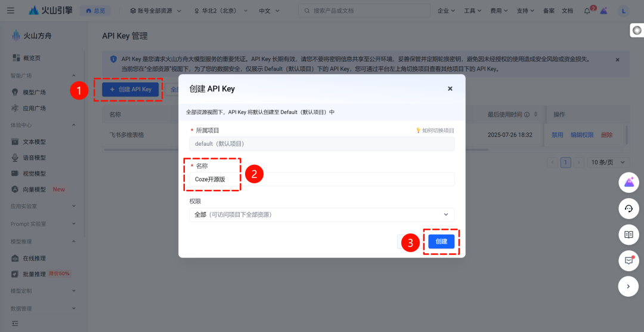Go to previous page arrow

point(552,162)
